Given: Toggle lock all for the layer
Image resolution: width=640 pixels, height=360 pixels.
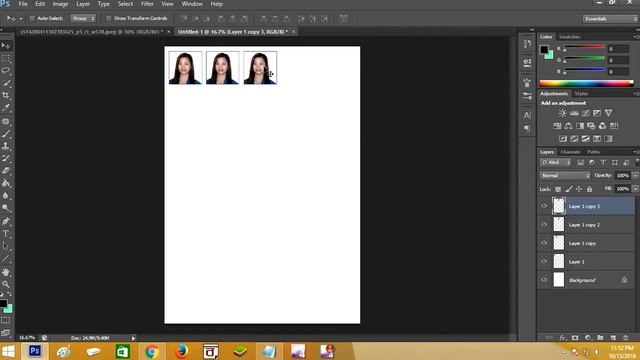Looking at the screenshot, I should click(589, 189).
